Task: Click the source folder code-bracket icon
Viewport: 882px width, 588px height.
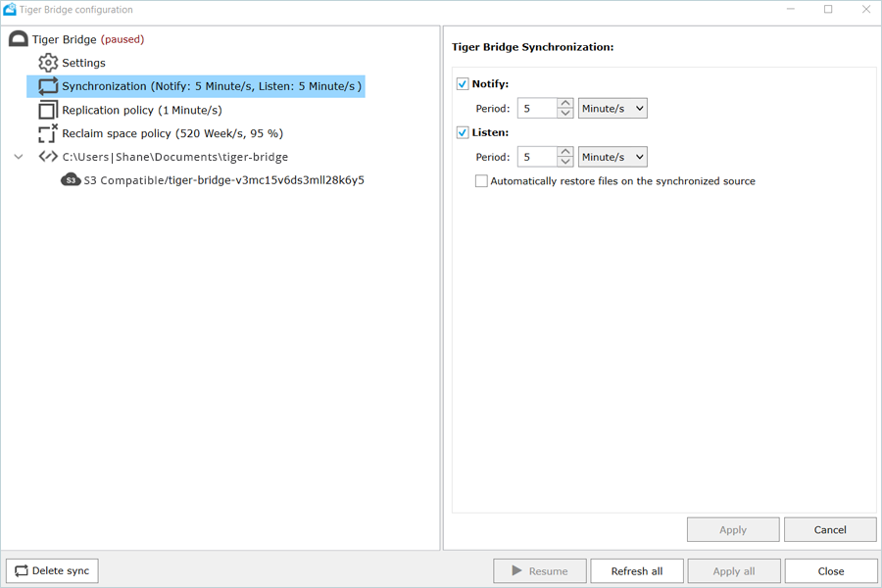Action: [48, 157]
